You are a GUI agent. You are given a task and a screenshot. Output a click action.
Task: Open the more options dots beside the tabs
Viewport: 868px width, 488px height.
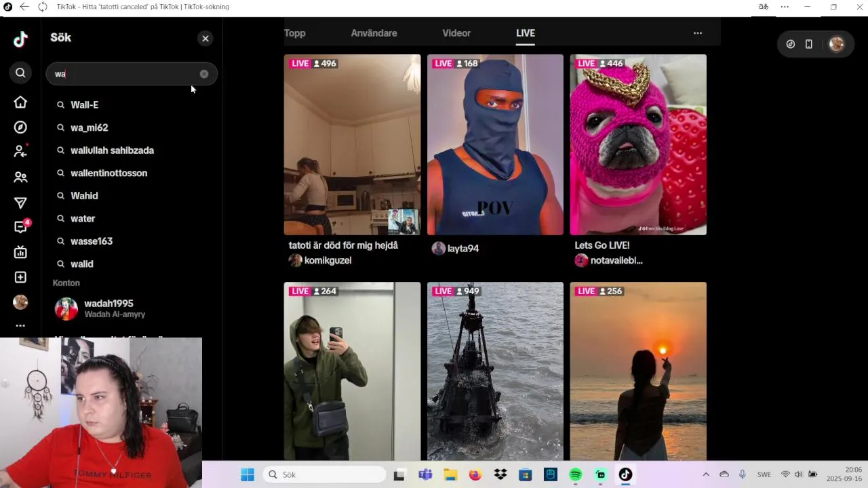pos(698,33)
